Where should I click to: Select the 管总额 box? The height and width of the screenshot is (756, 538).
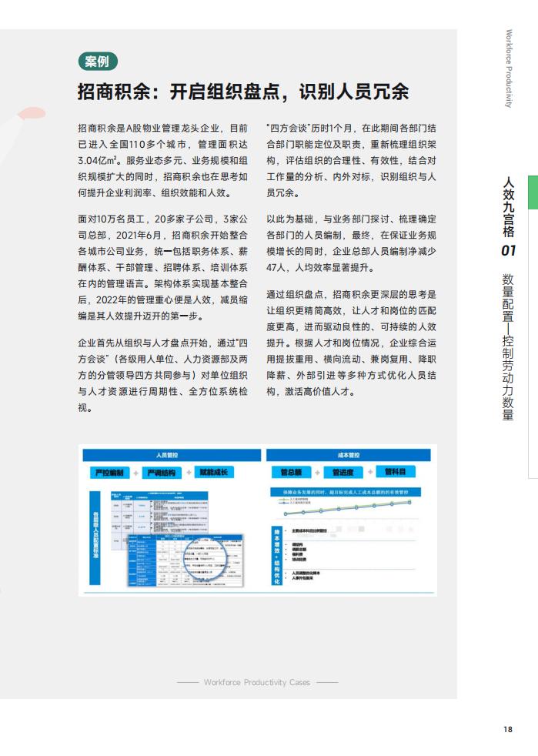pos(291,472)
